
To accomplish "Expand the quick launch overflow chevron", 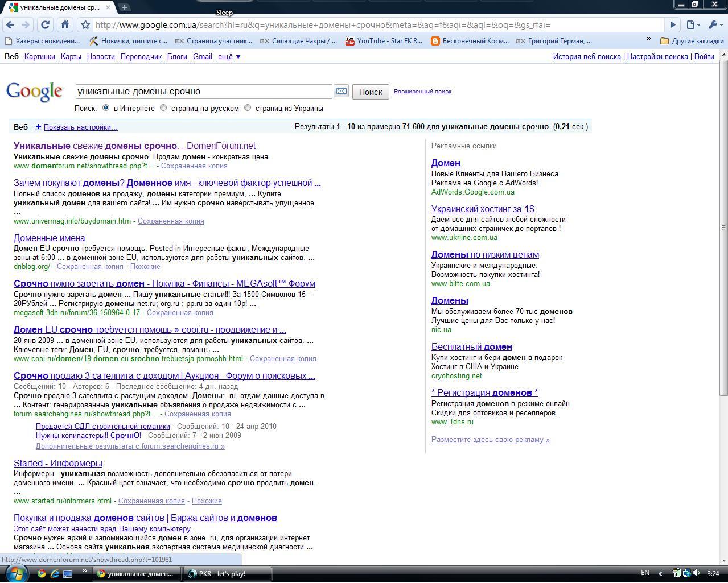I will click(84, 571).
